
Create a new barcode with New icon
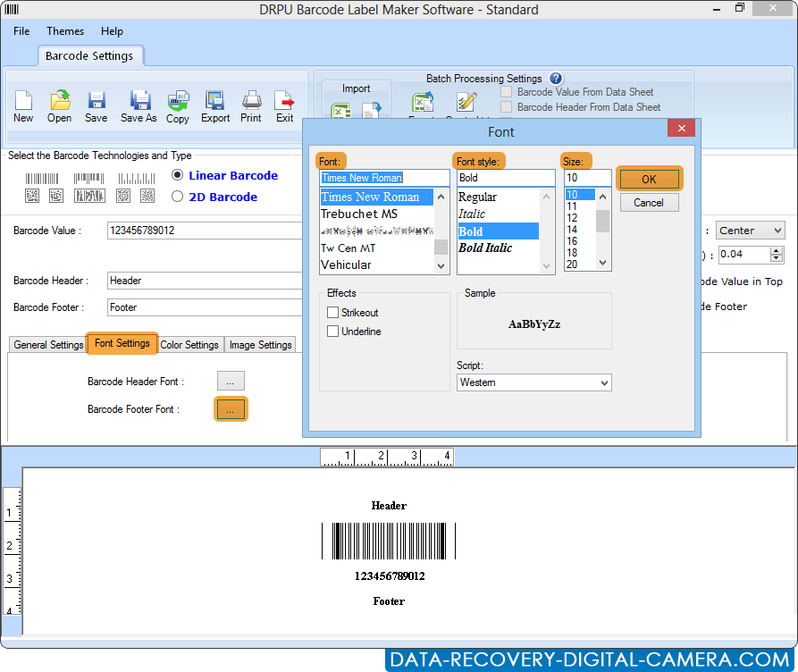pyautogui.click(x=22, y=105)
